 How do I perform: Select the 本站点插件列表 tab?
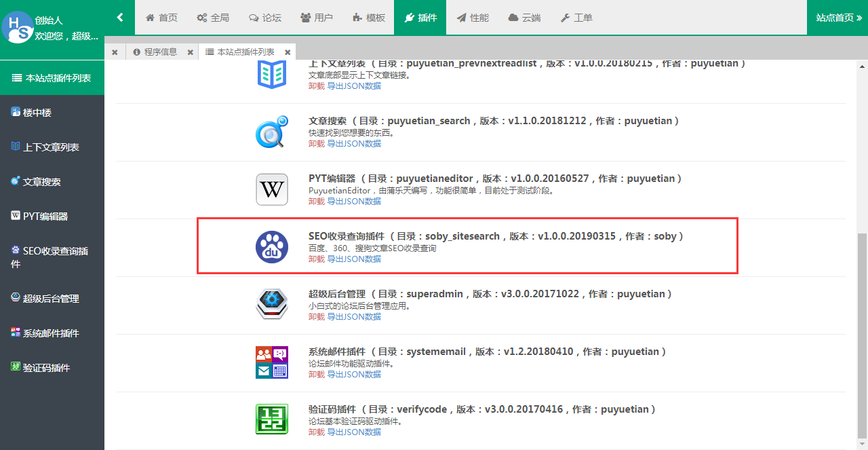(241, 52)
